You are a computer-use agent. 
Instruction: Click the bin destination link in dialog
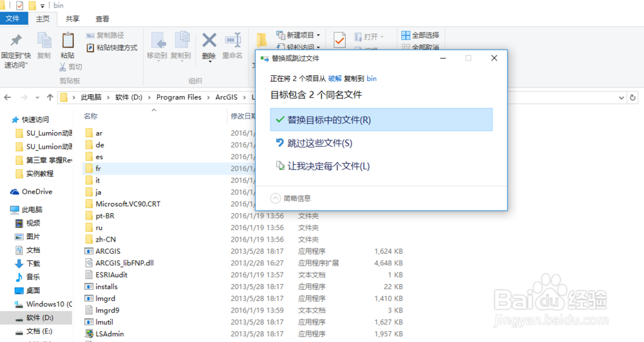pos(372,79)
